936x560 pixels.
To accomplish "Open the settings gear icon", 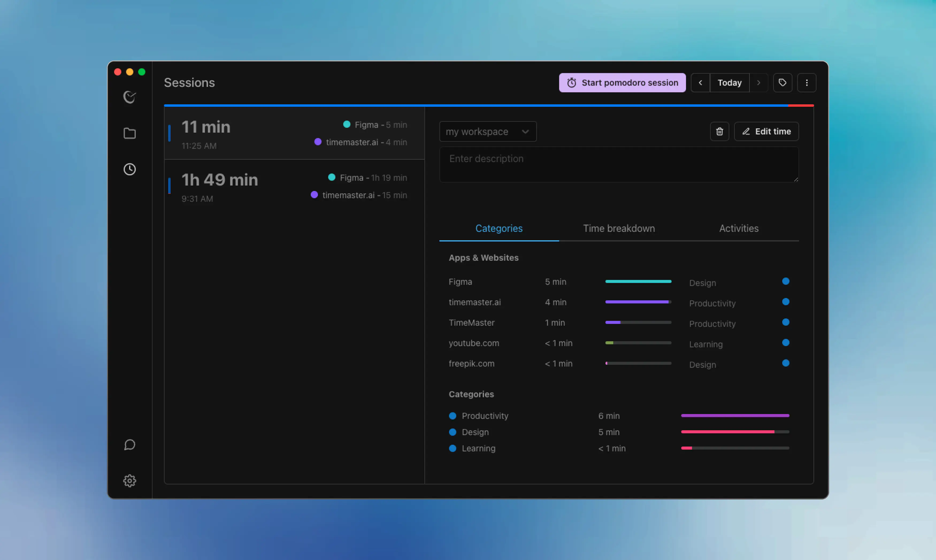I will (129, 480).
